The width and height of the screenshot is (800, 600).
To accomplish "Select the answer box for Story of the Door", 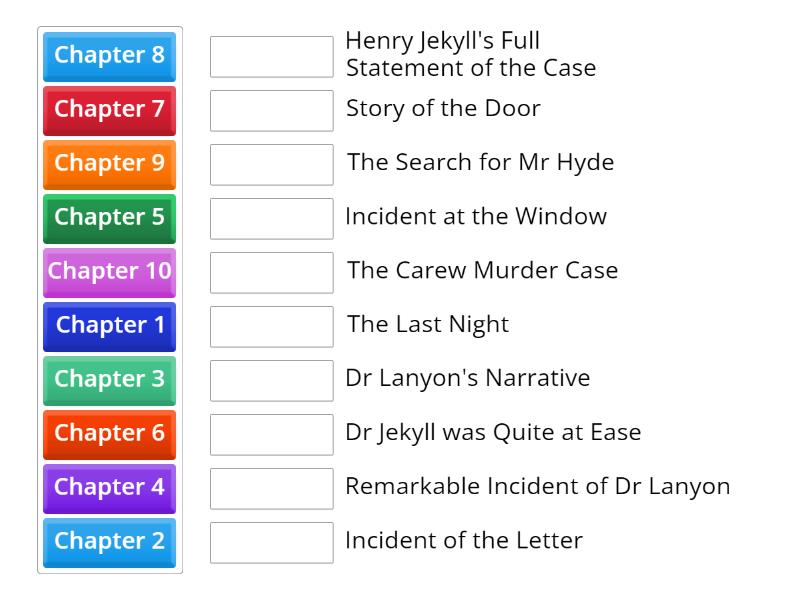I will click(x=271, y=111).
